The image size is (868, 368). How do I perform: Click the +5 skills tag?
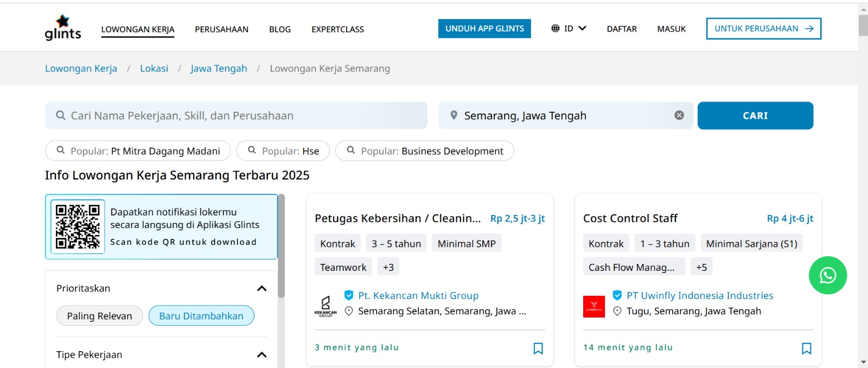[701, 267]
